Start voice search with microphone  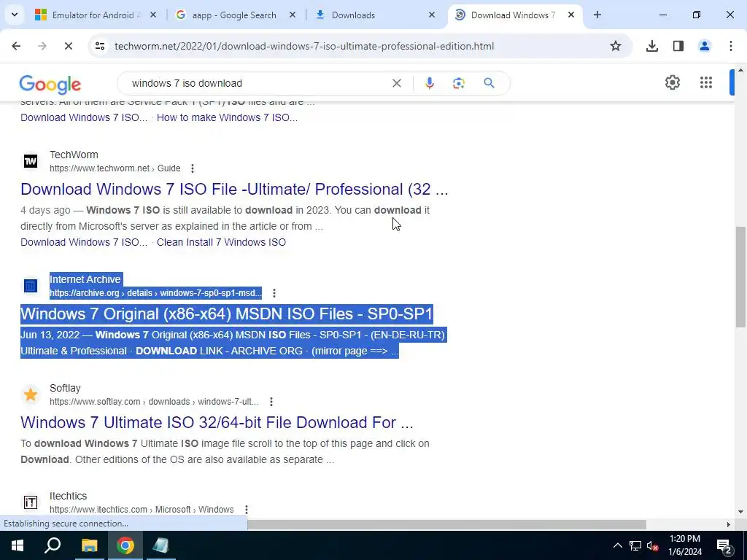tap(429, 83)
